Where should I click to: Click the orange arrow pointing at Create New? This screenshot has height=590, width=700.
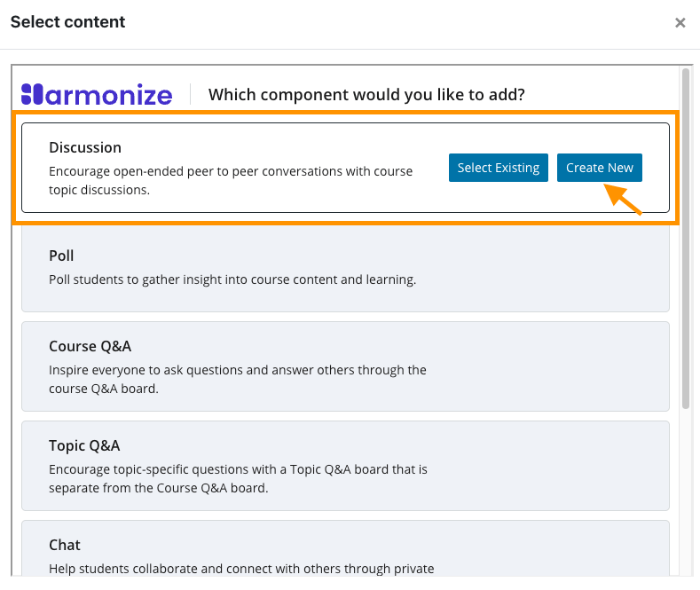622,199
